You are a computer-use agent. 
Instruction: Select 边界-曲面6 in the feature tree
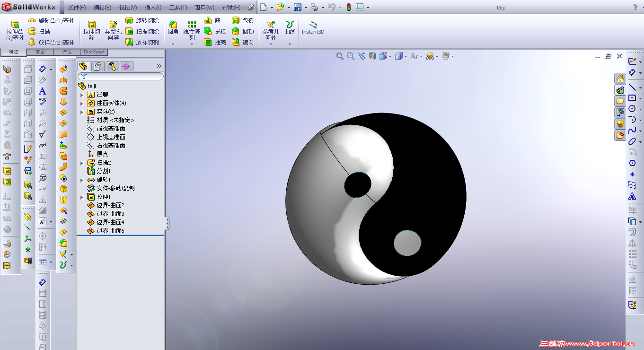click(x=106, y=231)
